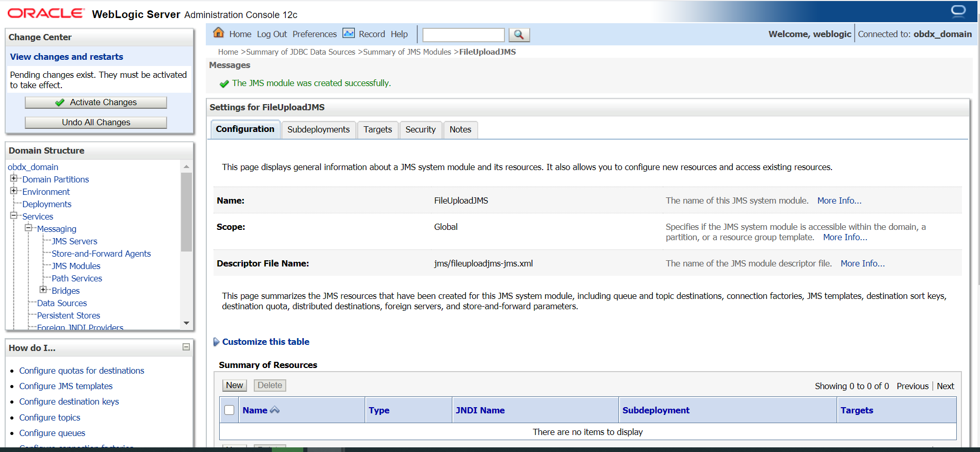Select all rows checkbox in resources table
Screen dimensions: 980x452
tap(230, 410)
